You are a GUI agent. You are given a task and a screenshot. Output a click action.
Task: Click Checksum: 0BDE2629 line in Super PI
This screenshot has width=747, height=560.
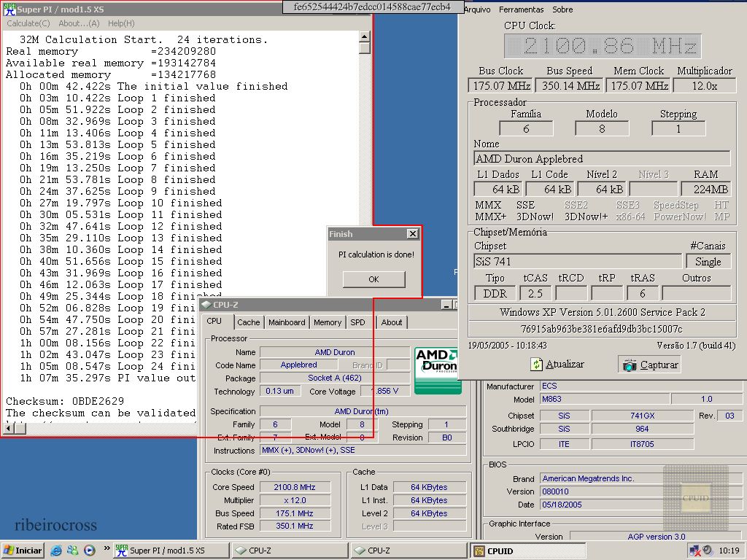coord(65,402)
